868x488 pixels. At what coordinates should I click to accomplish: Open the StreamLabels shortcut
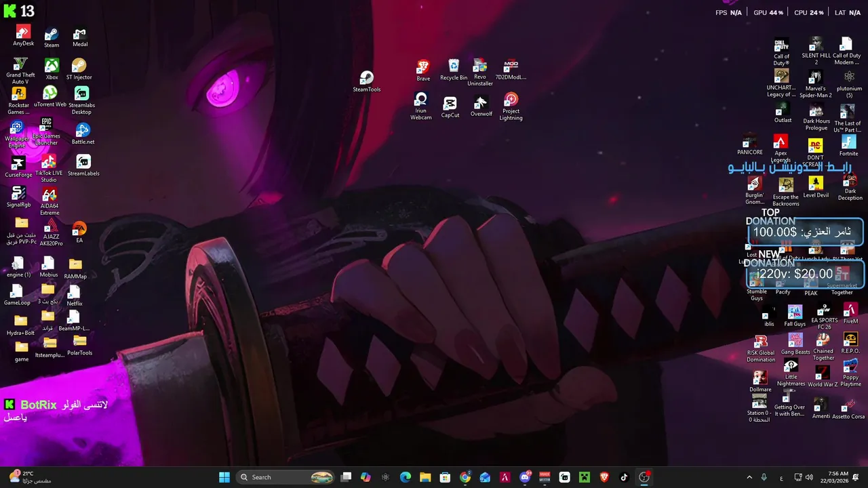[83, 165]
